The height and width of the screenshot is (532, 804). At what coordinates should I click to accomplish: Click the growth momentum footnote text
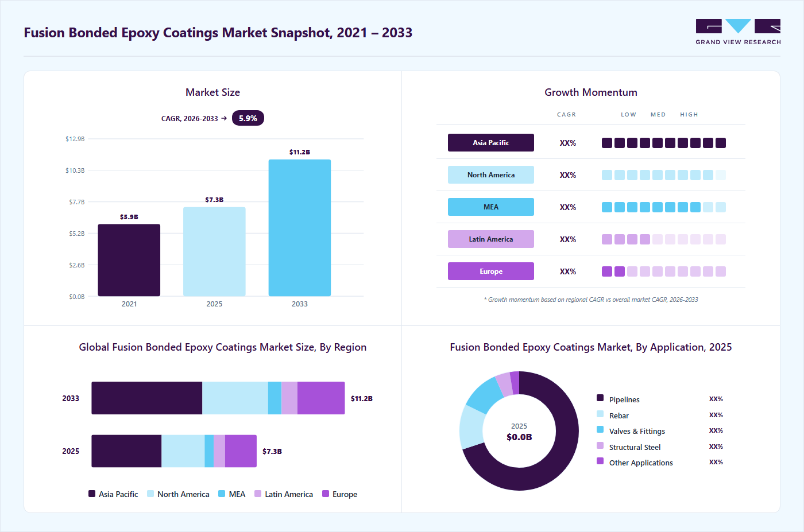pyautogui.click(x=591, y=300)
